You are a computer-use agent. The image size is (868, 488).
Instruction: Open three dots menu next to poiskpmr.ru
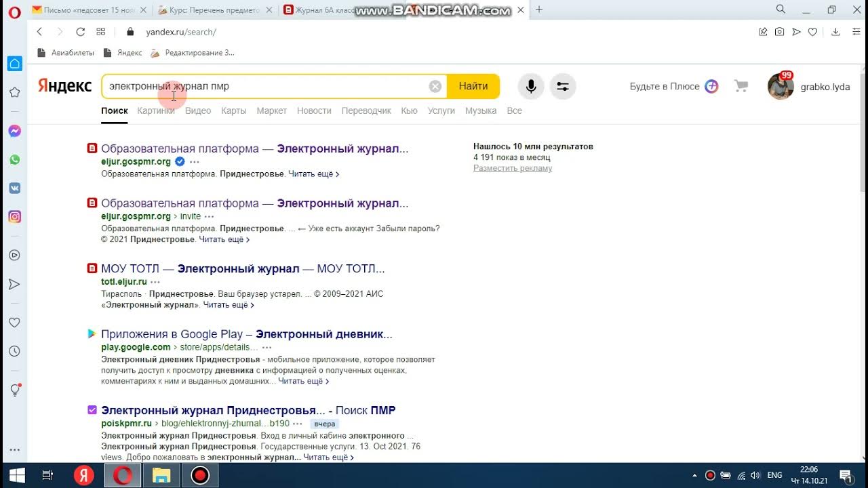point(297,424)
